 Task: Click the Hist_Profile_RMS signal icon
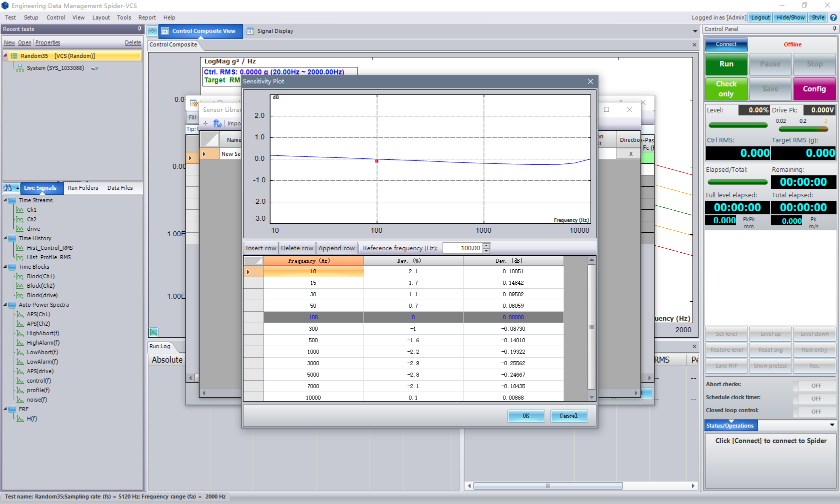(x=20, y=257)
